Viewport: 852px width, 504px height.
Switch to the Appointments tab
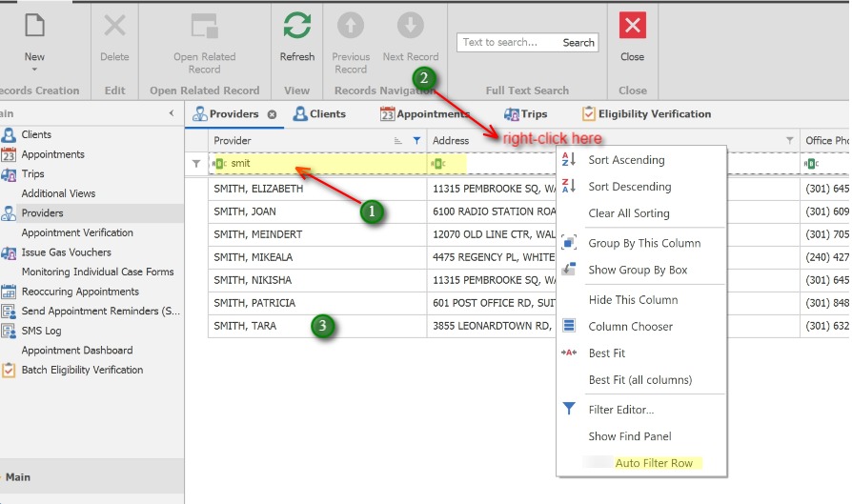(x=425, y=114)
